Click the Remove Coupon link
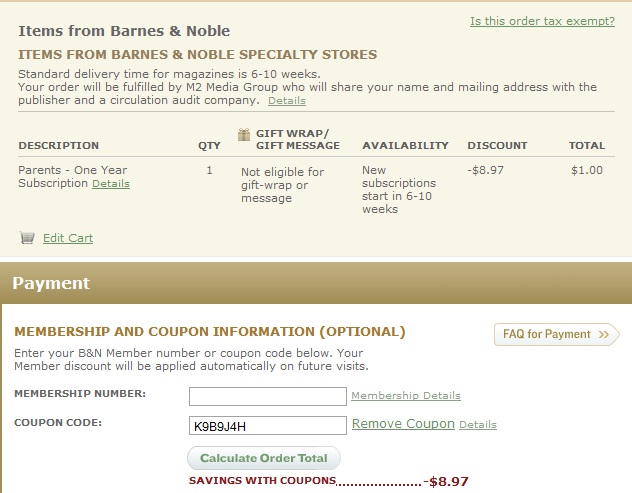The height and width of the screenshot is (493, 632). coord(403,424)
